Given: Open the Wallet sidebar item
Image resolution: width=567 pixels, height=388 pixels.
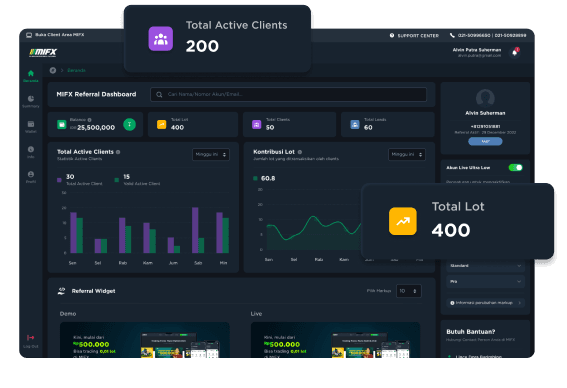Looking at the screenshot, I should [31, 127].
